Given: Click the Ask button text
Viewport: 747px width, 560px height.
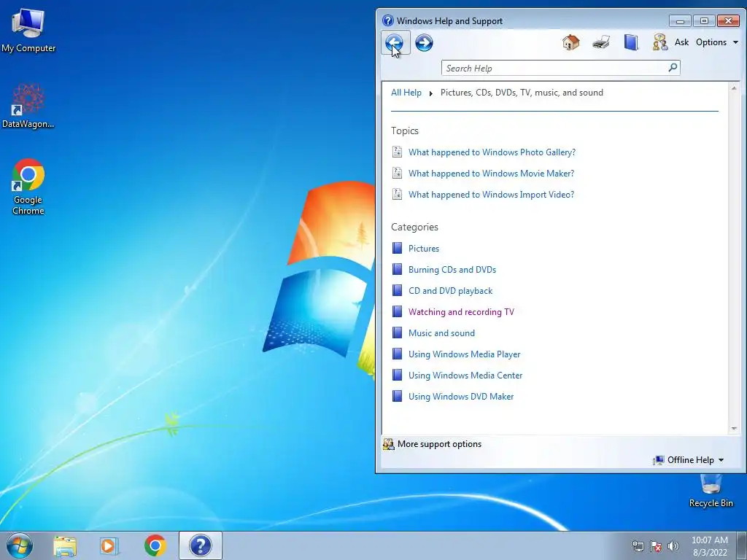Looking at the screenshot, I should [681, 42].
